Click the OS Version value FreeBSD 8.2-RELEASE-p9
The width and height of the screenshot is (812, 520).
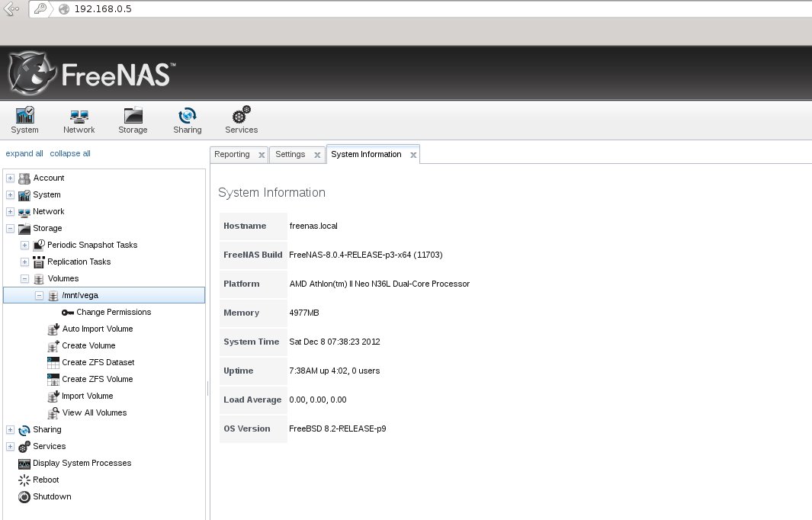(338, 429)
